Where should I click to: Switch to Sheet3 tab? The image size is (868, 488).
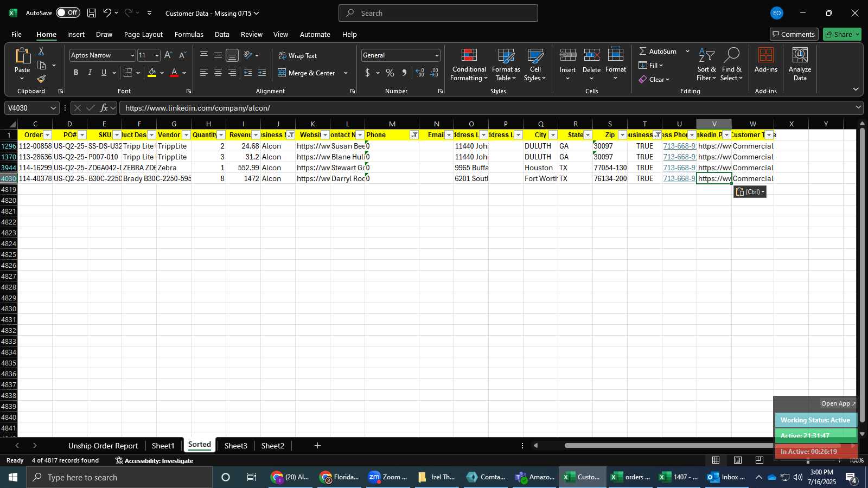pos(235,446)
